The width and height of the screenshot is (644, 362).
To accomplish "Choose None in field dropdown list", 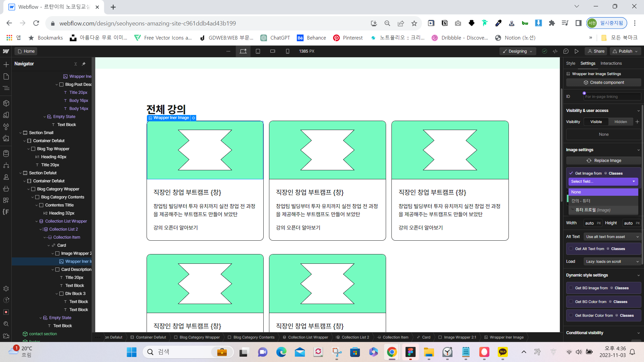I will 603,192.
